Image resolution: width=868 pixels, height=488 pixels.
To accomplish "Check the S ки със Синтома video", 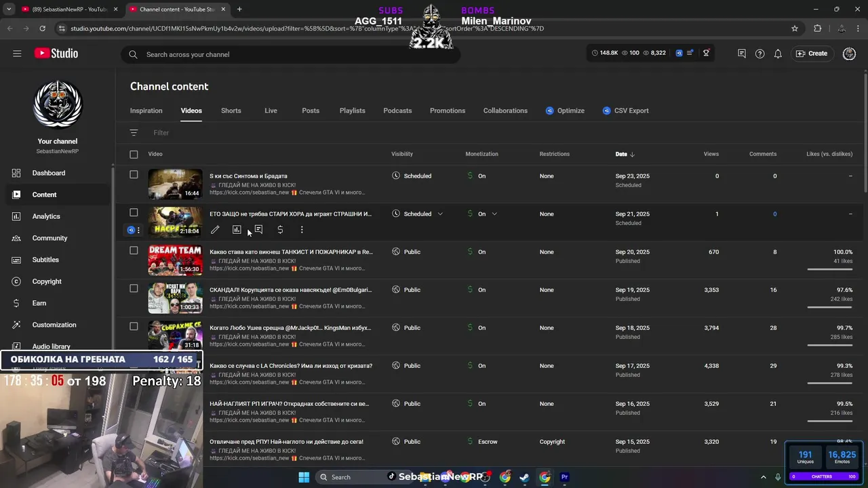I will coord(134,175).
